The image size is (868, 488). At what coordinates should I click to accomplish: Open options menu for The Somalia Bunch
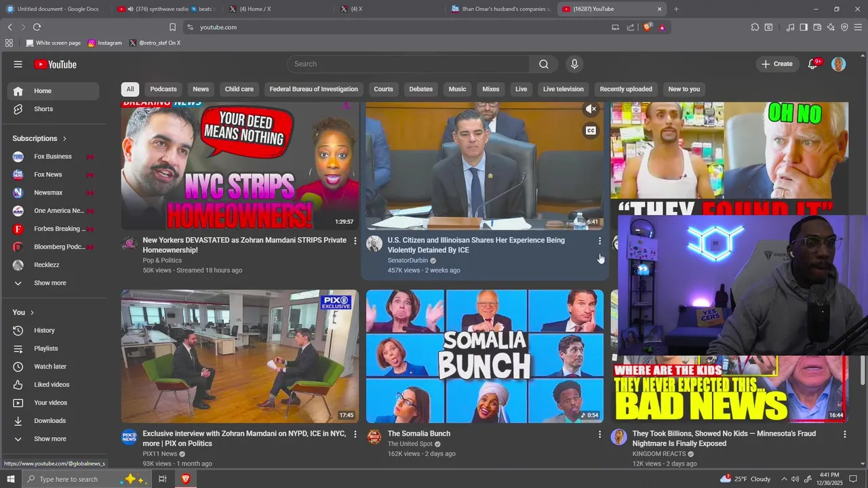tap(599, 434)
